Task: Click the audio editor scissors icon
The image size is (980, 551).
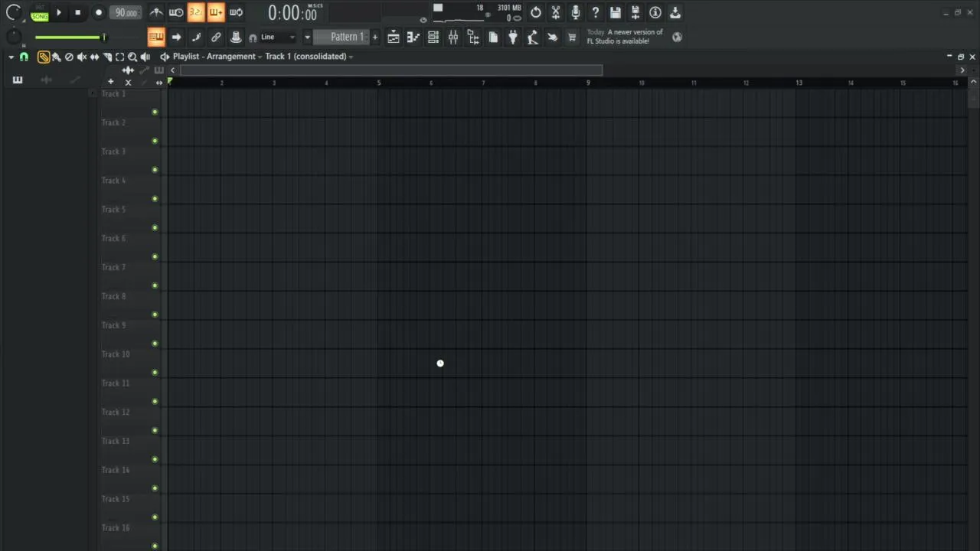Action: click(x=556, y=12)
